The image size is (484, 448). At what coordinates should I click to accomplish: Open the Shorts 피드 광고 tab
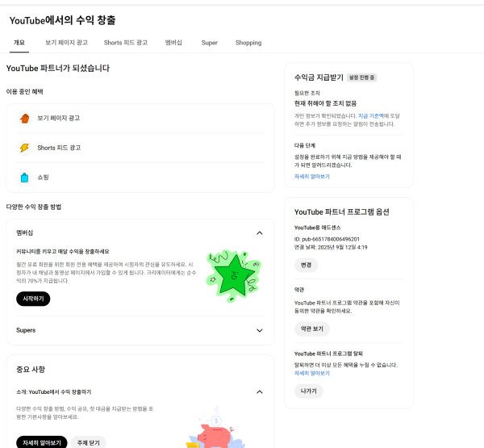point(126,43)
